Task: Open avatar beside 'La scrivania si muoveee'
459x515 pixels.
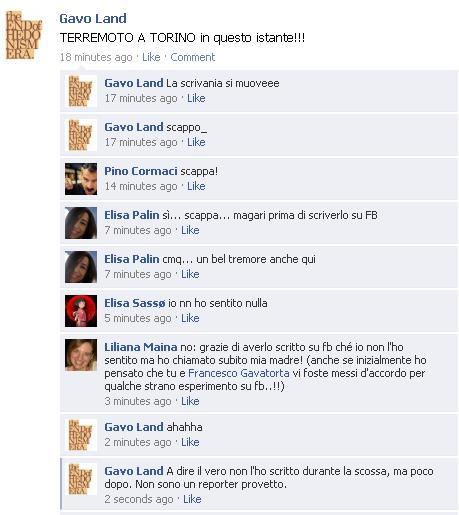Action: tap(81, 91)
